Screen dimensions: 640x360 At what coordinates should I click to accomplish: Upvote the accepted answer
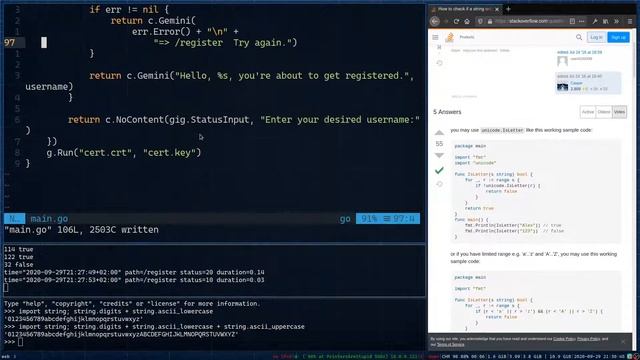[439, 133]
